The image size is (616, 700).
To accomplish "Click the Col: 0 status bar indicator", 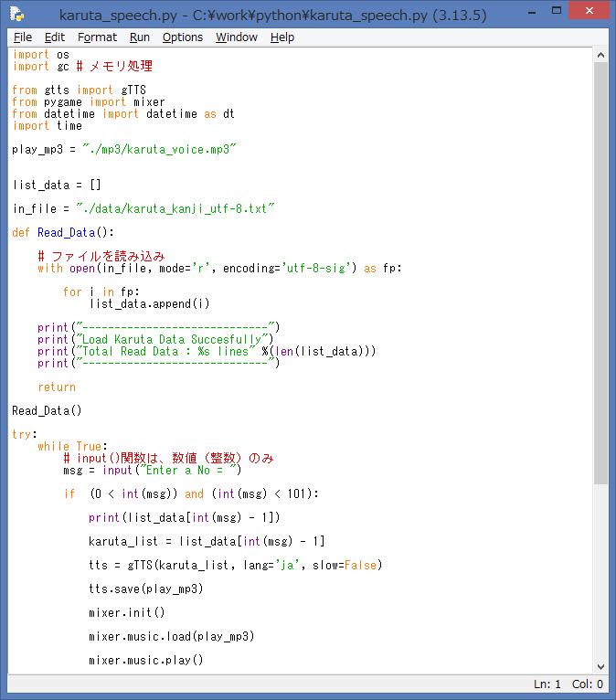I will [588, 684].
